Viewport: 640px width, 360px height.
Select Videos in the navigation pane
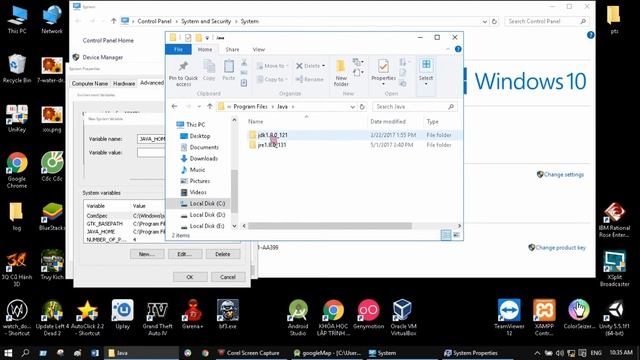(x=198, y=192)
